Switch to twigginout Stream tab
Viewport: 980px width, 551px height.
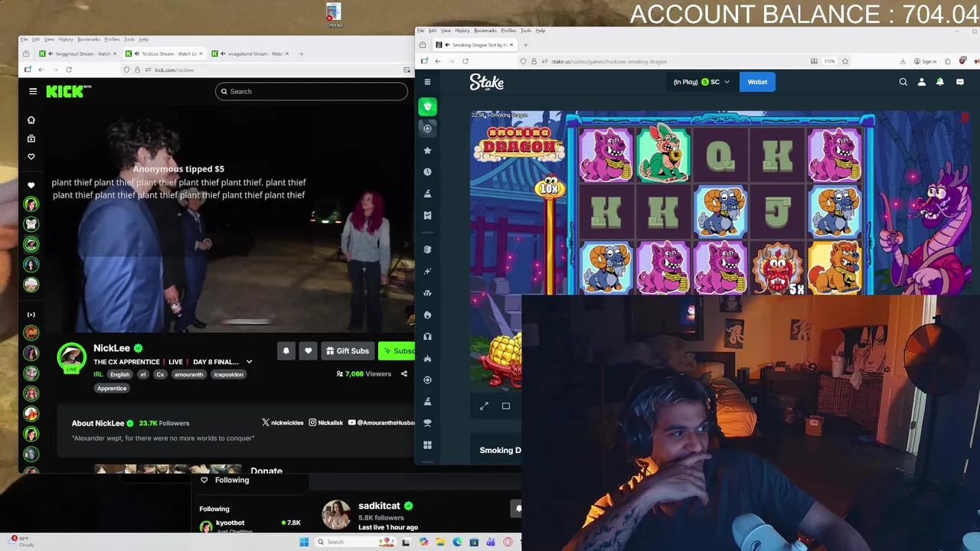pyautogui.click(x=79, y=54)
